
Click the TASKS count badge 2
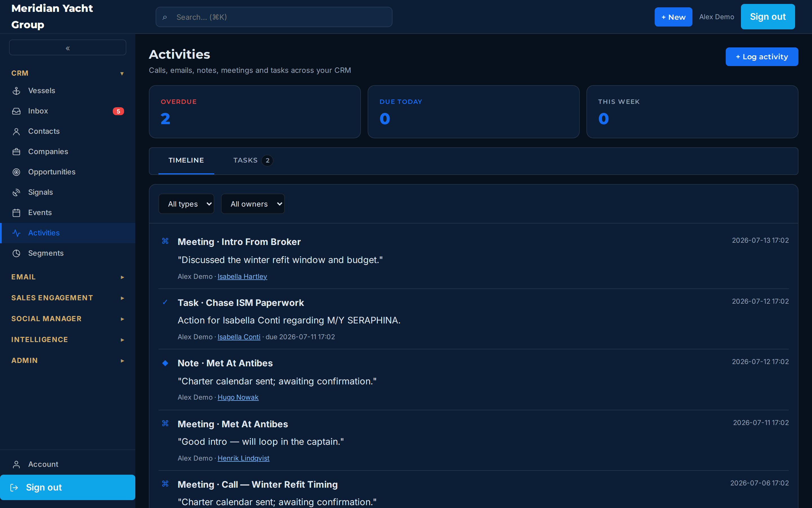(267, 161)
